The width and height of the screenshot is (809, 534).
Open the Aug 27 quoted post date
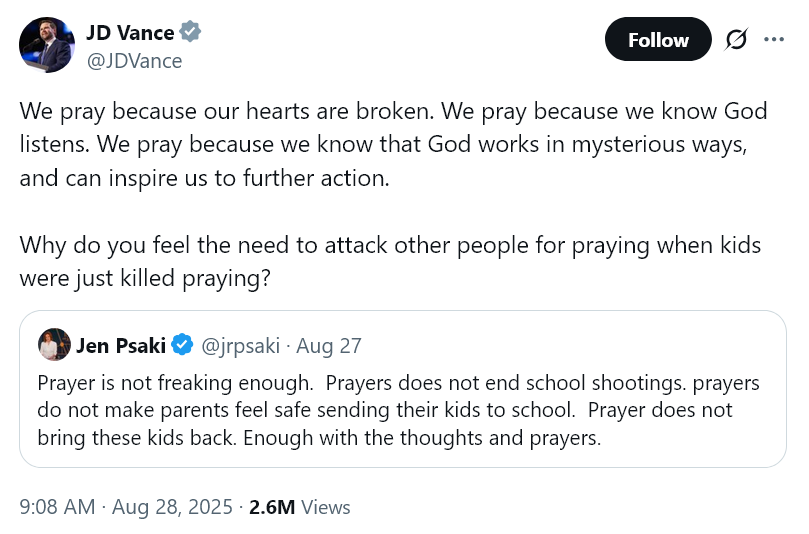[329, 346]
